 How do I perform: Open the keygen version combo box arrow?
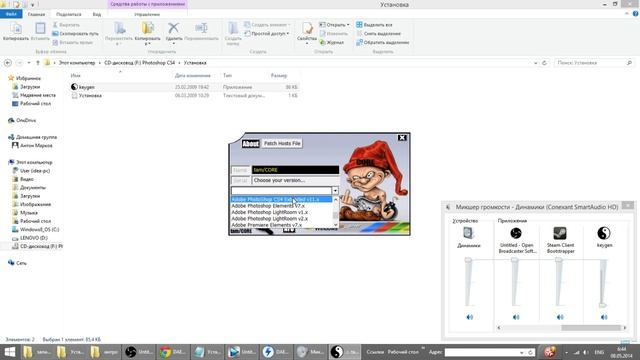point(335,191)
